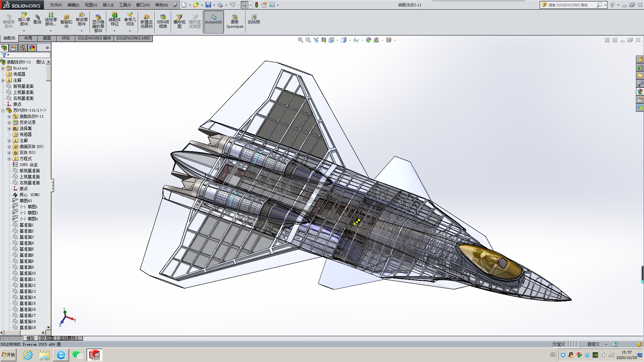Open the File Explorer task pane tab
The width and height of the screenshot is (644, 362).
coord(640,75)
